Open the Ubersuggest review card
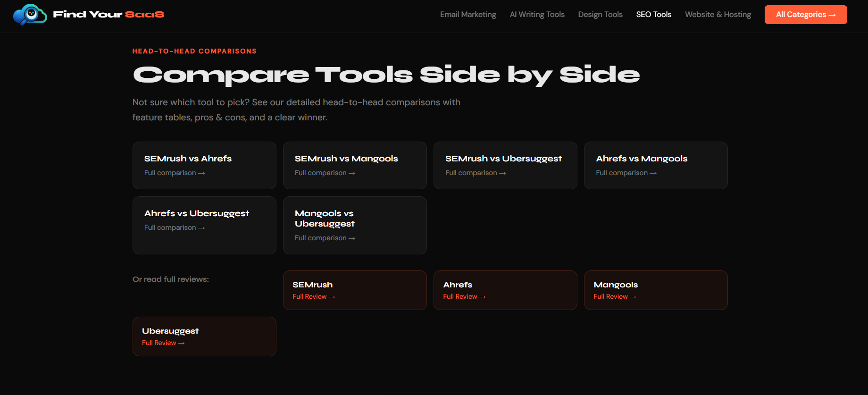868x395 pixels. click(204, 336)
